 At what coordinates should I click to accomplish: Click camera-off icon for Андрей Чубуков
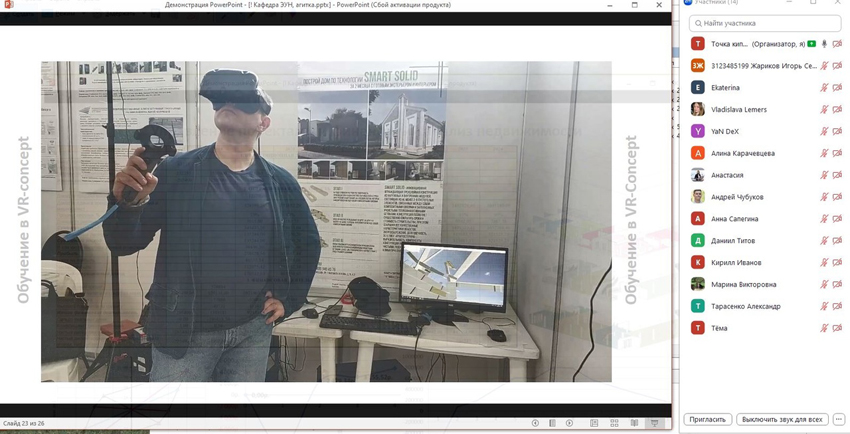(x=838, y=197)
